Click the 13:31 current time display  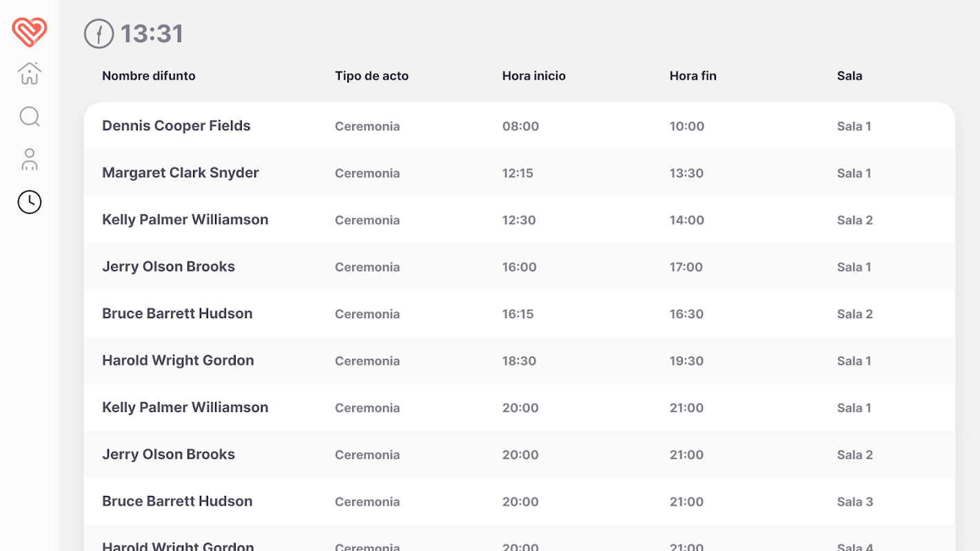[152, 34]
